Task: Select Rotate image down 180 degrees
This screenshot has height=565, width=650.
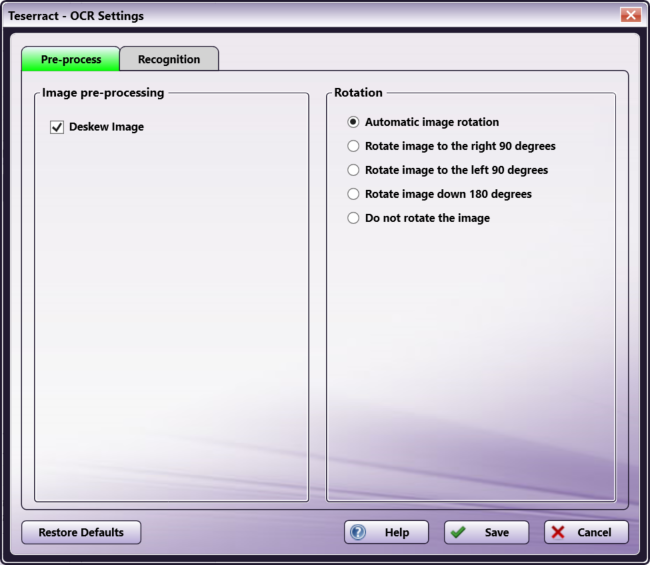Action: (353, 194)
